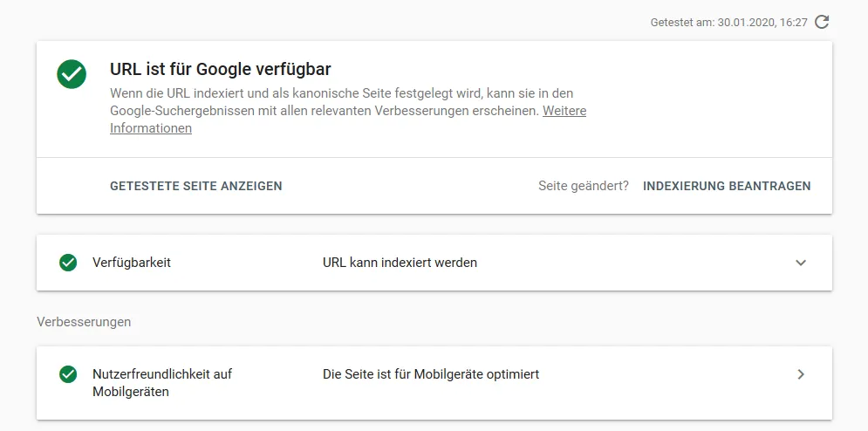This screenshot has height=431, width=868.
Task: Click GETESTETE SEITE ANZEIGEN
Action: 196,186
